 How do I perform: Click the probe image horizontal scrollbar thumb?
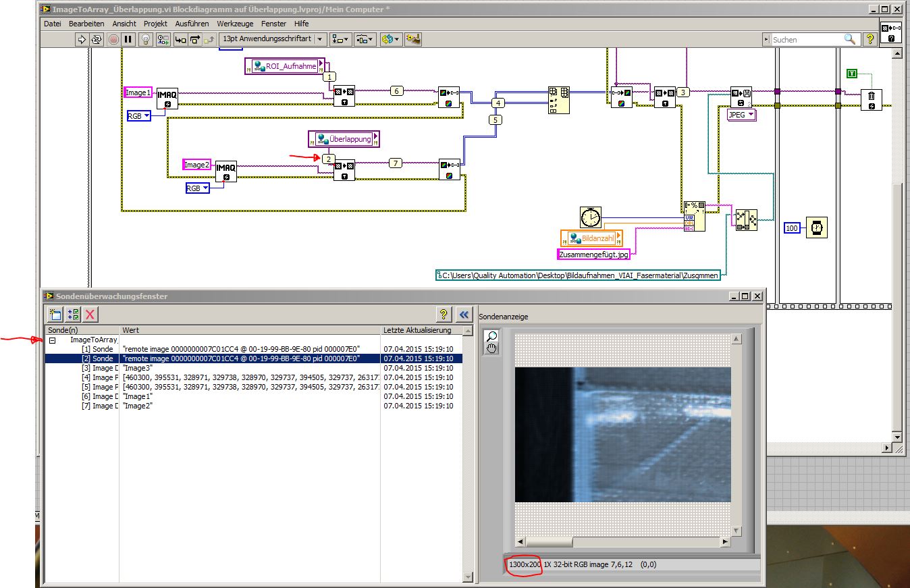549,542
